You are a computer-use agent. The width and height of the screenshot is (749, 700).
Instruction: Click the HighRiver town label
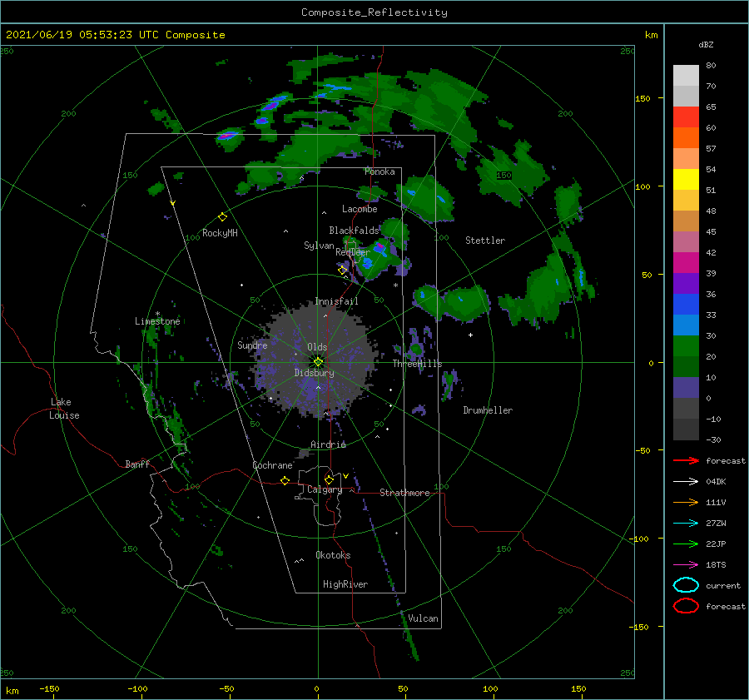345,584
